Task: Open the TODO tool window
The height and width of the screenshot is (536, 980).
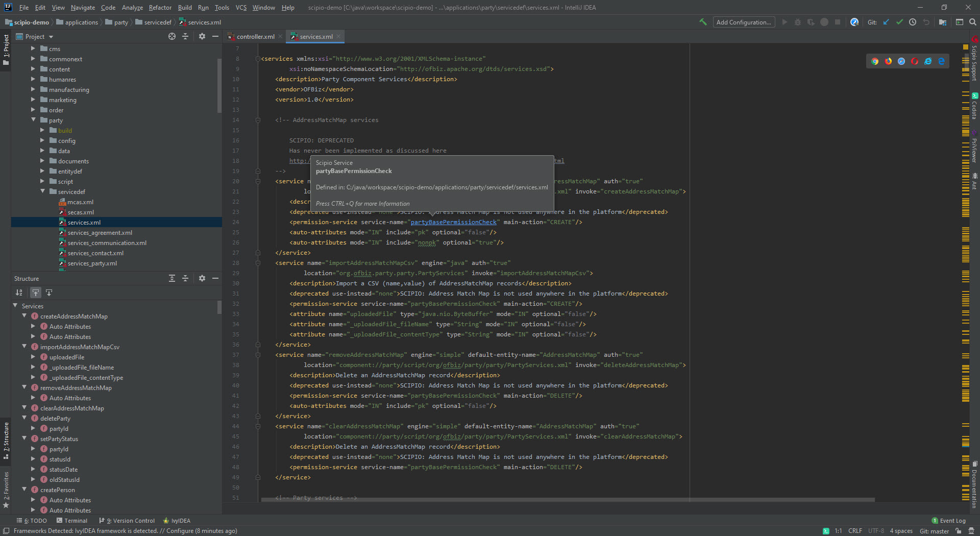Action: click(32, 521)
